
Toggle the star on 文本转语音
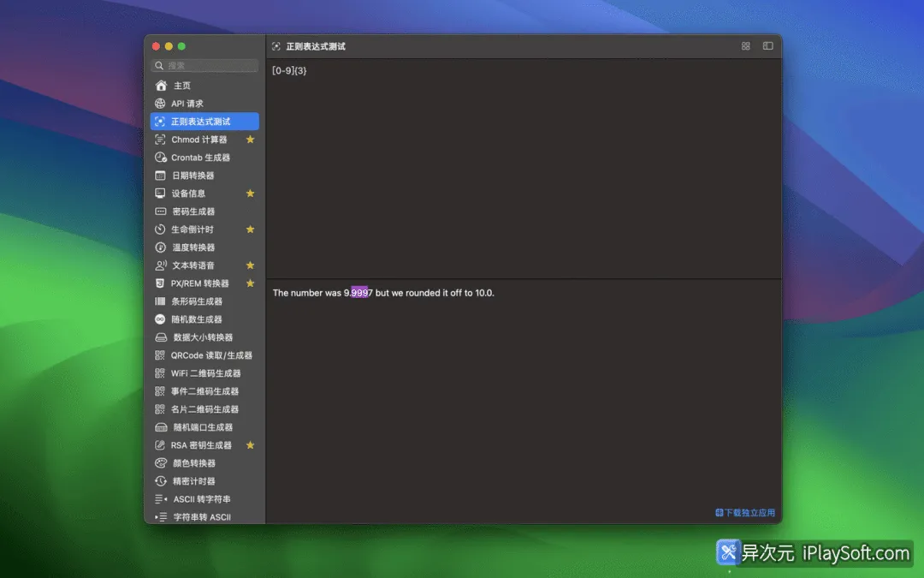pyautogui.click(x=251, y=265)
